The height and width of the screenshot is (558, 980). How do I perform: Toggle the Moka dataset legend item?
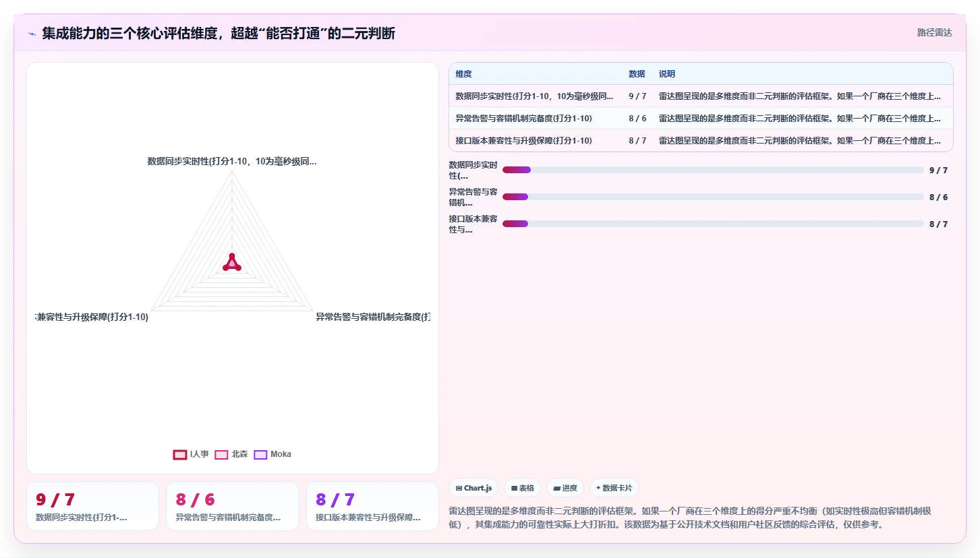272,454
